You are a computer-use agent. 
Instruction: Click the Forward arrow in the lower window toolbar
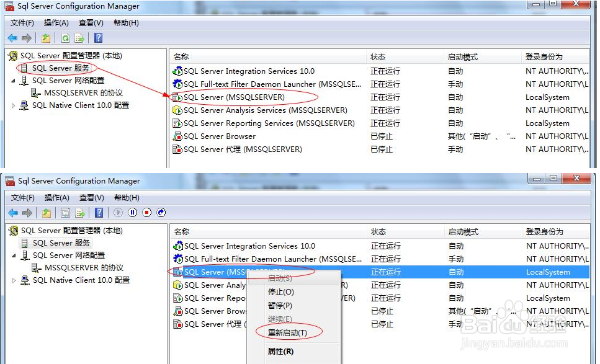point(27,213)
